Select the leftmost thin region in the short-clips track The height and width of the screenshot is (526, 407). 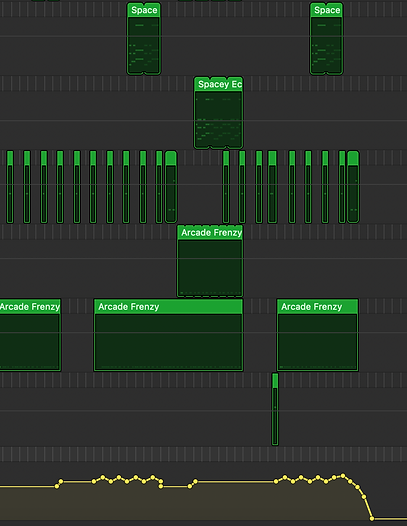10,187
